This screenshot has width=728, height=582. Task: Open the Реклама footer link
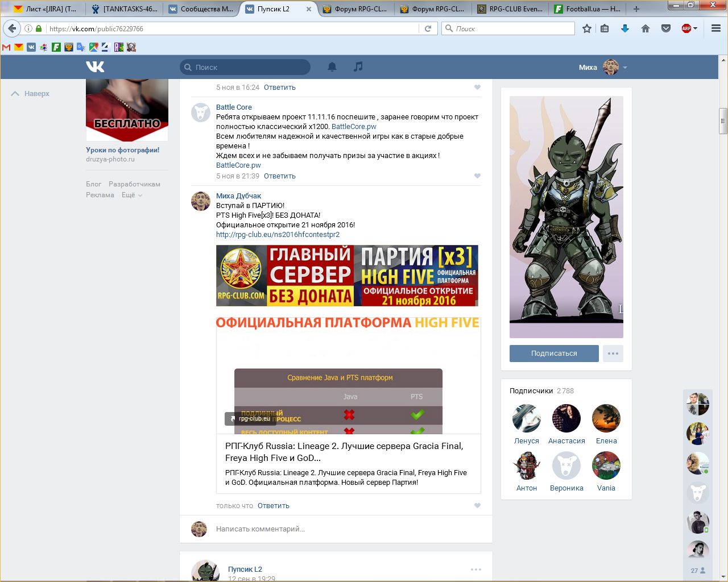[100, 195]
